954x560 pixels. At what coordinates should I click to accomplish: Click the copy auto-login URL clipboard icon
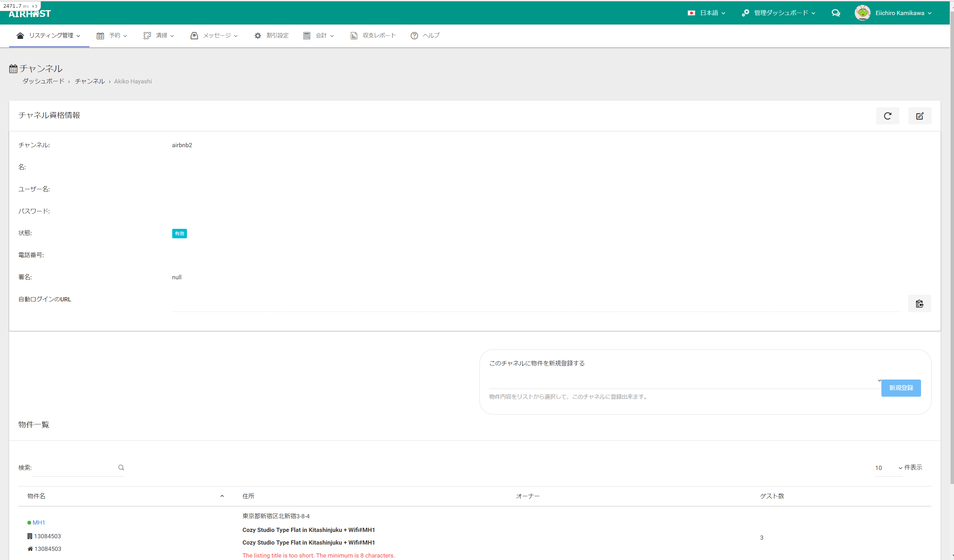[x=919, y=303]
